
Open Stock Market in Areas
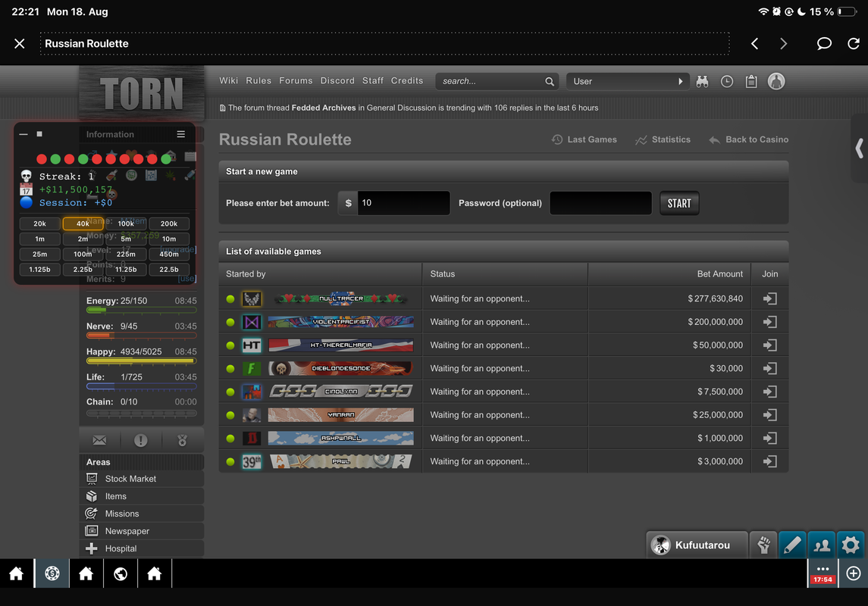tap(142, 479)
